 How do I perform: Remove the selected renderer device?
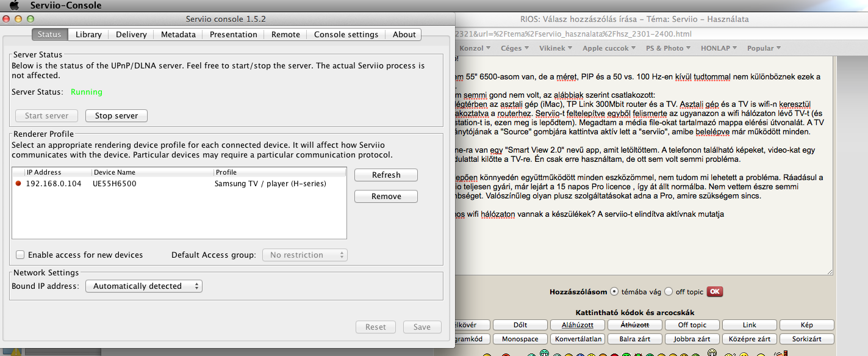[x=386, y=197]
